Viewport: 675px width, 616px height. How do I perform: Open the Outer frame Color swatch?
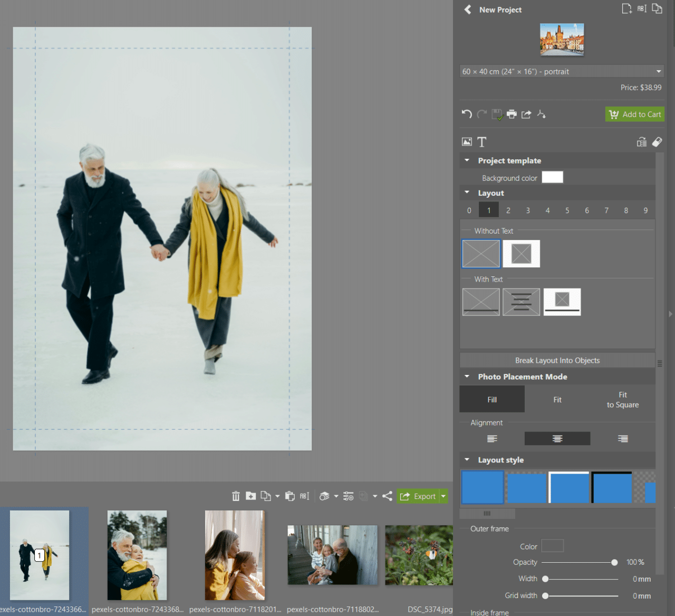click(552, 546)
